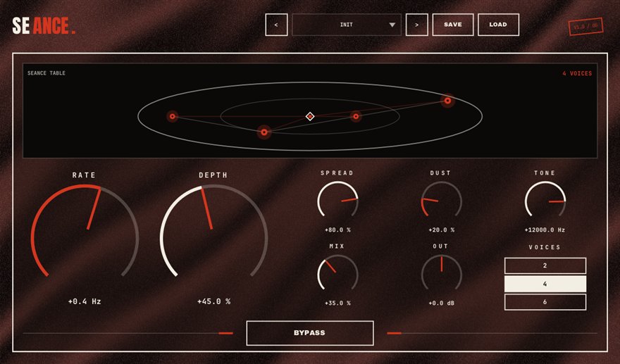Click the +0.0 dB output value
The height and width of the screenshot is (364, 620).
(441, 303)
